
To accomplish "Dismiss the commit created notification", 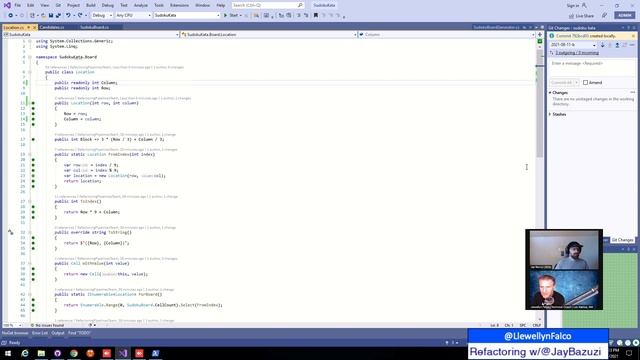I will tap(633, 36).
